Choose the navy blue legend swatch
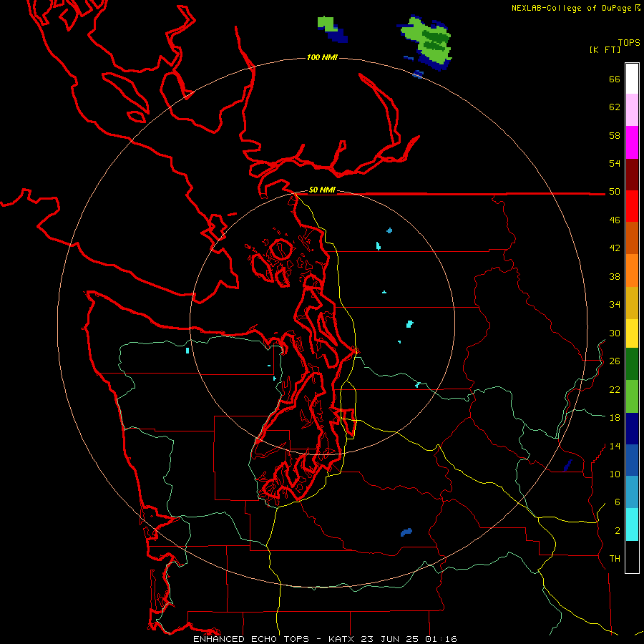This screenshot has height=644, width=644. point(632,429)
